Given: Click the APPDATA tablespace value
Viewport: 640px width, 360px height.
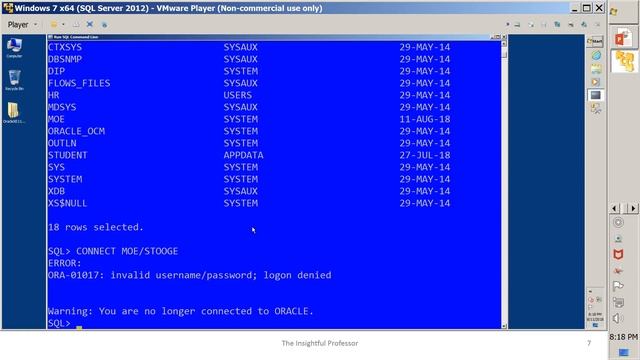Looking at the screenshot, I should point(243,155).
